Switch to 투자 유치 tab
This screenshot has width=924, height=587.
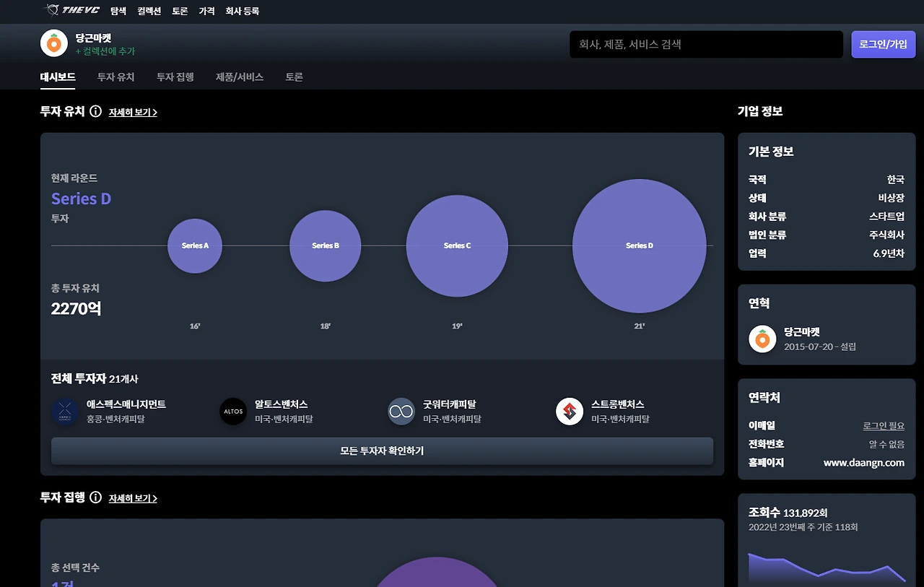[116, 77]
